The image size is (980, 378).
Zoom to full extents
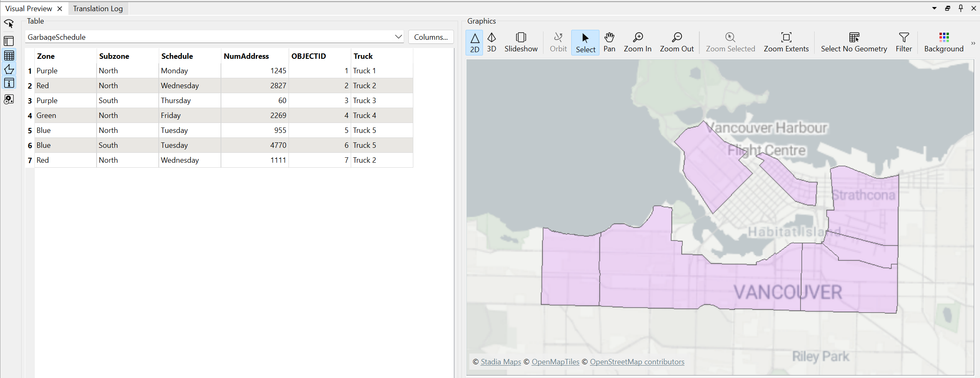786,42
